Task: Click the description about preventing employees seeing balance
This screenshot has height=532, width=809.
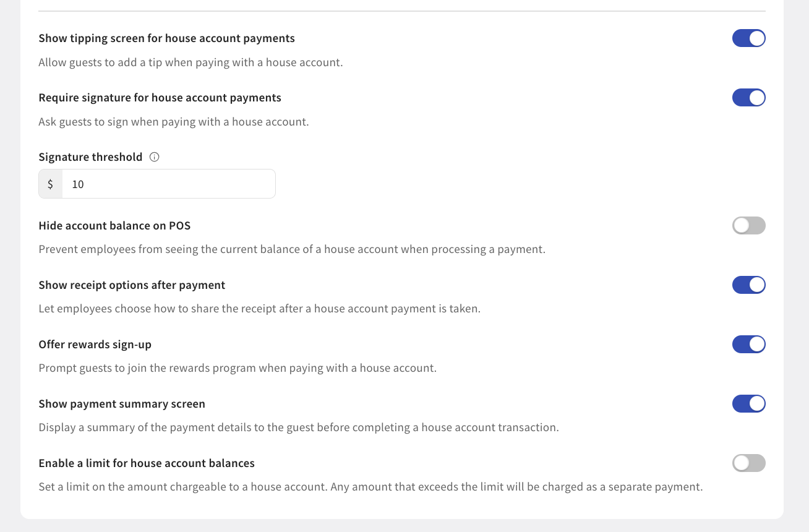Action: tap(292, 249)
